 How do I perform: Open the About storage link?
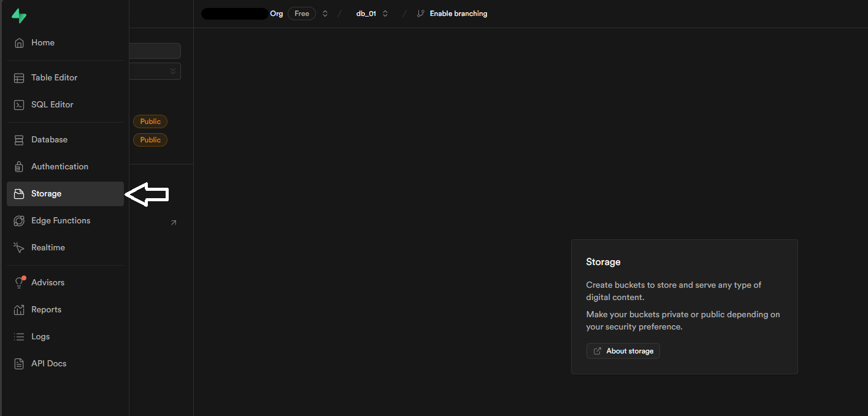tap(623, 350)
